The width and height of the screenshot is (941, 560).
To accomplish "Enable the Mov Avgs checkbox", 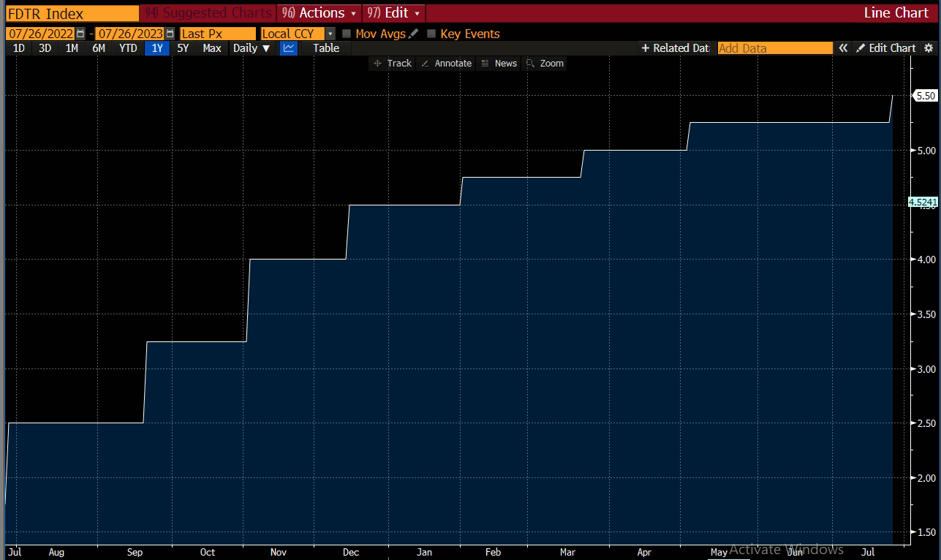I will coord(347,33).
